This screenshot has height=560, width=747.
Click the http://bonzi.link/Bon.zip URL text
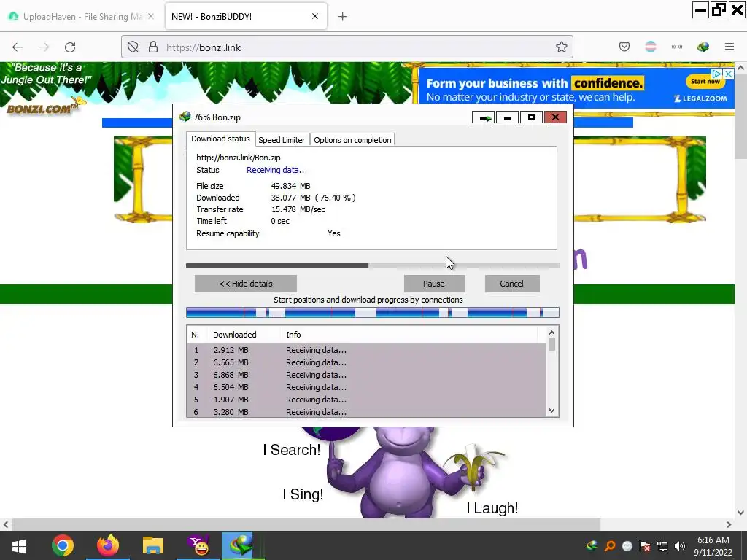point(239,157)
